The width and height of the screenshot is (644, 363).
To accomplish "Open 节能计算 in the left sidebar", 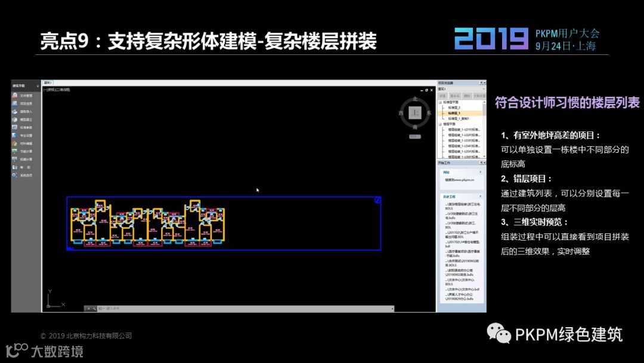I will click(23, 151).
